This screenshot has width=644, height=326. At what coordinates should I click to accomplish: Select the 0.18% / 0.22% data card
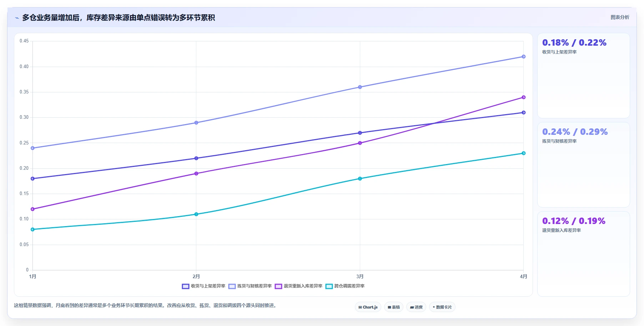pyautogui.click(x=584, y=76)
